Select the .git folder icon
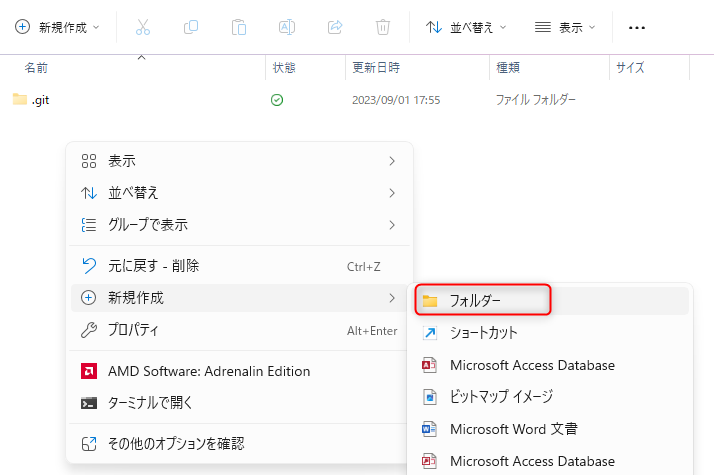 [x=20, y=99]
